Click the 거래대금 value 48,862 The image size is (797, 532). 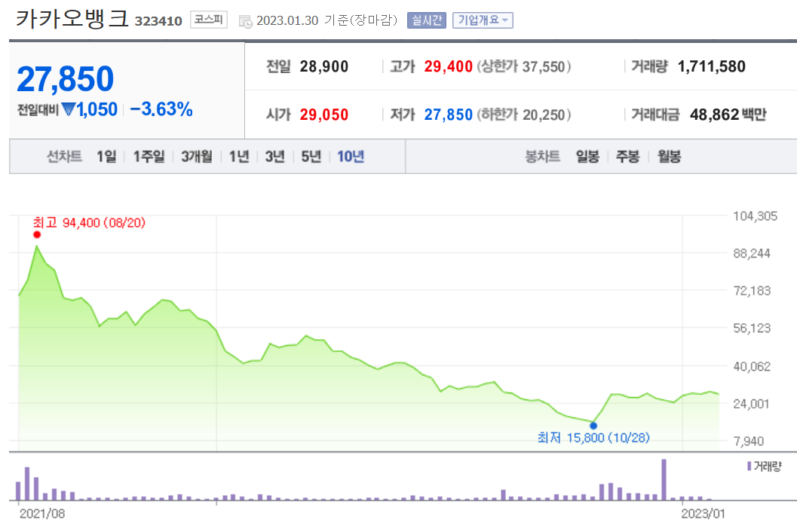714,115
